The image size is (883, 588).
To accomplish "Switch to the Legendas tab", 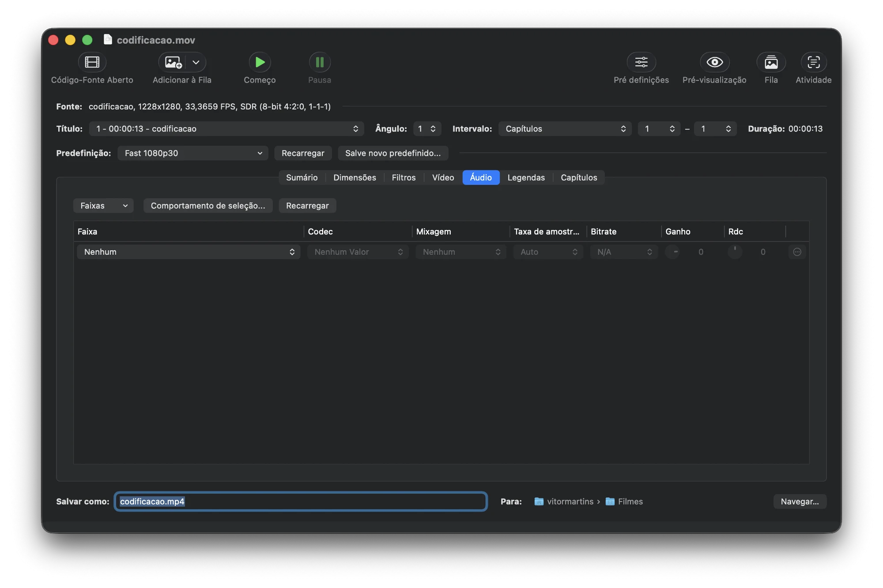I will click(526, 177).
